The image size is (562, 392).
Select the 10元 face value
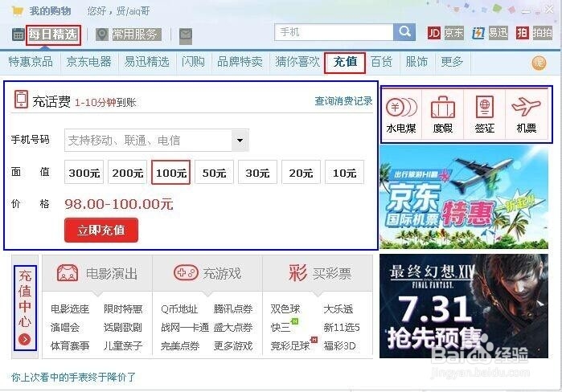coord(344,173)
